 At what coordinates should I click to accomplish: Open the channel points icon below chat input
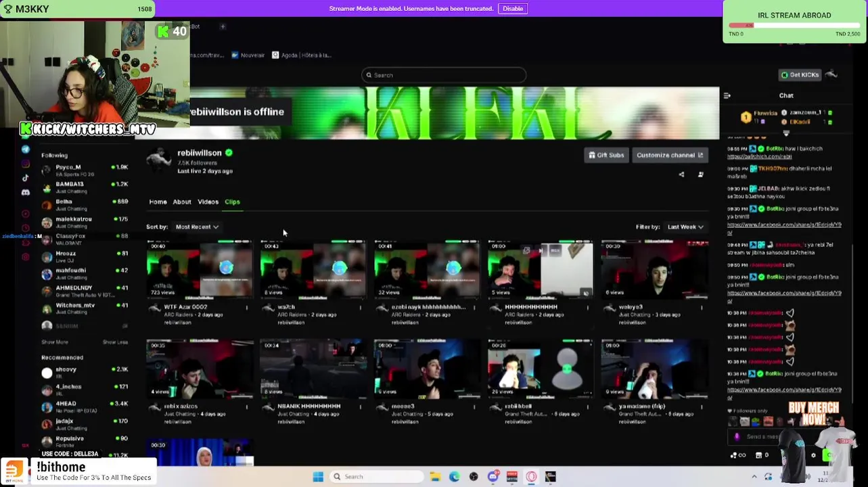737,455
